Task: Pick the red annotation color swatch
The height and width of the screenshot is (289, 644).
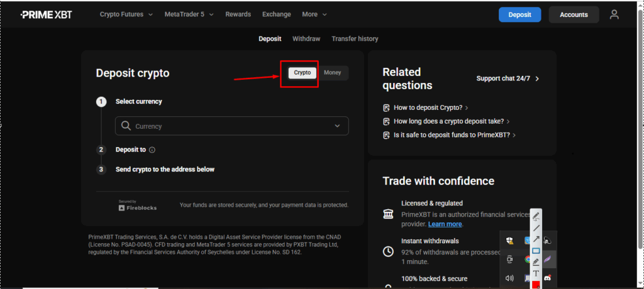Action: click(536, 285)
